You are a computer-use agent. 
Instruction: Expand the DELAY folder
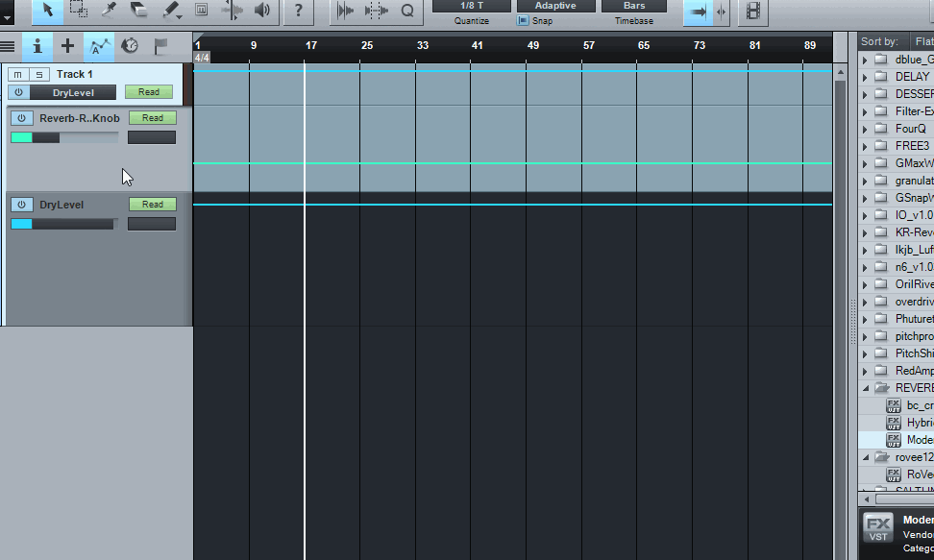click(x=865, y=77)
